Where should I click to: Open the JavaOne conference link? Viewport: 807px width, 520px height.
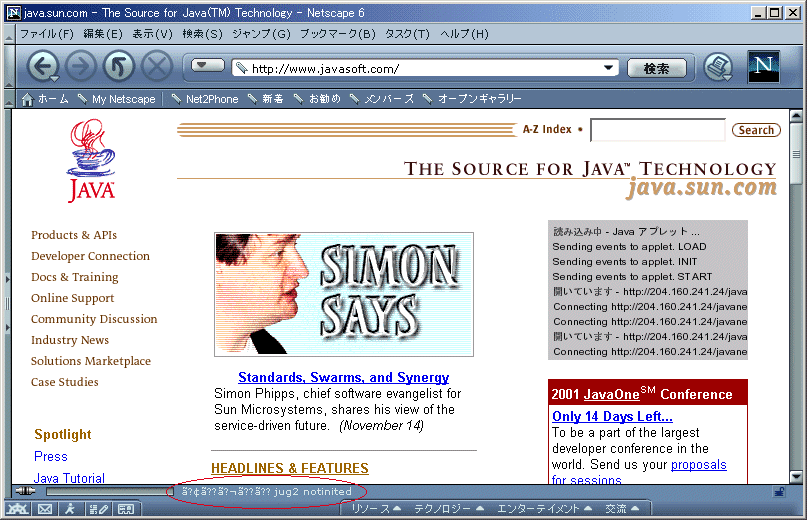pos(611,394)
